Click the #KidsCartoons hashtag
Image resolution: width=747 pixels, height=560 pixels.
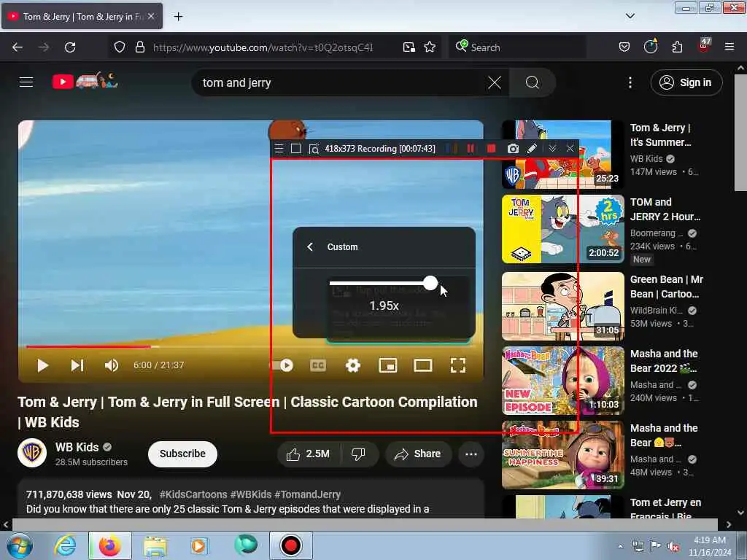[193, 494]
